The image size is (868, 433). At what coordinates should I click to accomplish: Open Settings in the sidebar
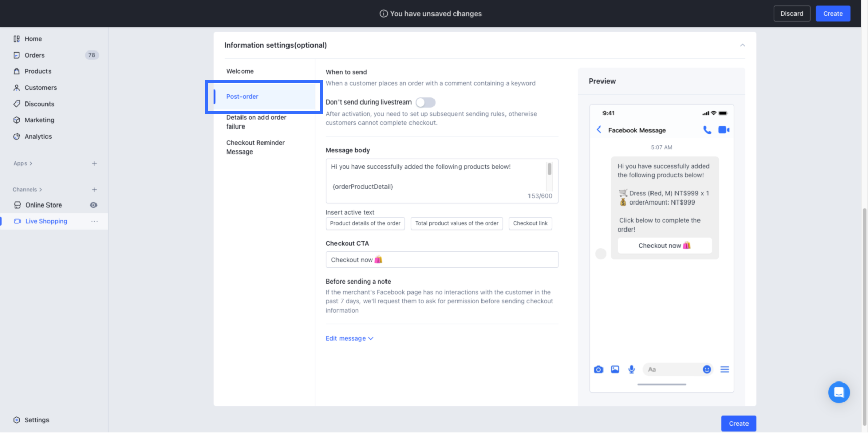(x=37, y=420)
